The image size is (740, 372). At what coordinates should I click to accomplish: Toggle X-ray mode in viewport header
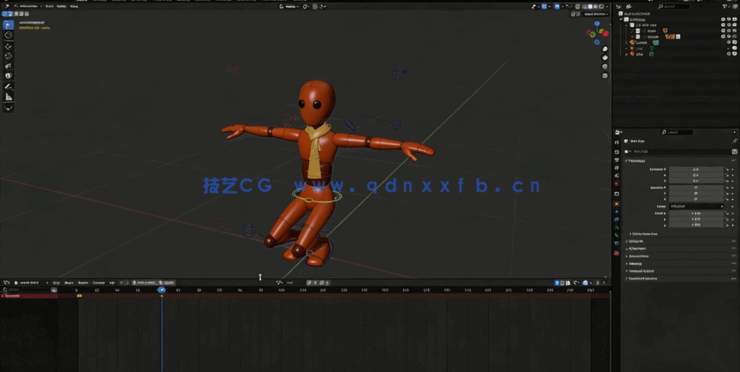578,7
